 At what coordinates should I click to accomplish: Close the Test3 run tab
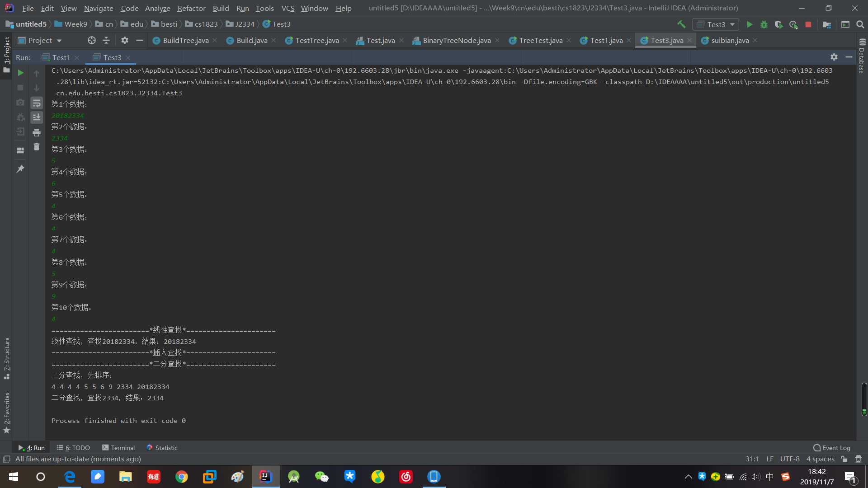pyautogui.click(x=128, y=57)
